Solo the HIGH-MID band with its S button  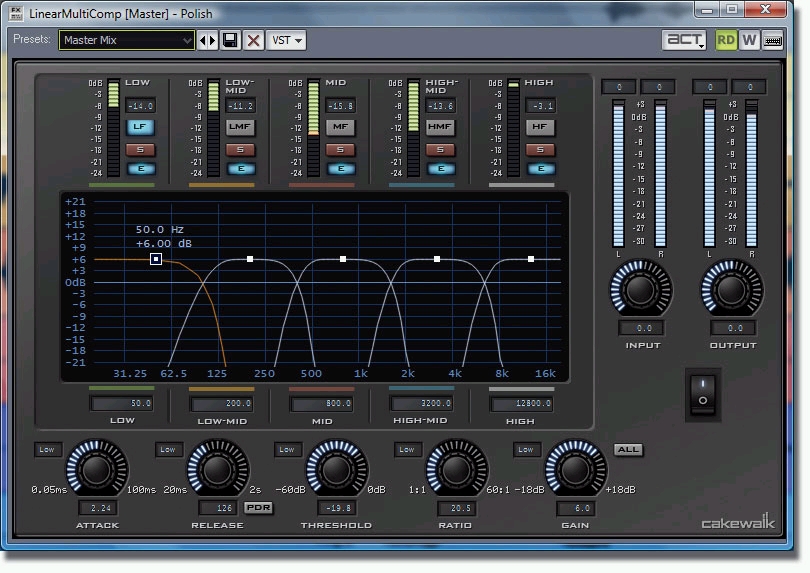440,150
